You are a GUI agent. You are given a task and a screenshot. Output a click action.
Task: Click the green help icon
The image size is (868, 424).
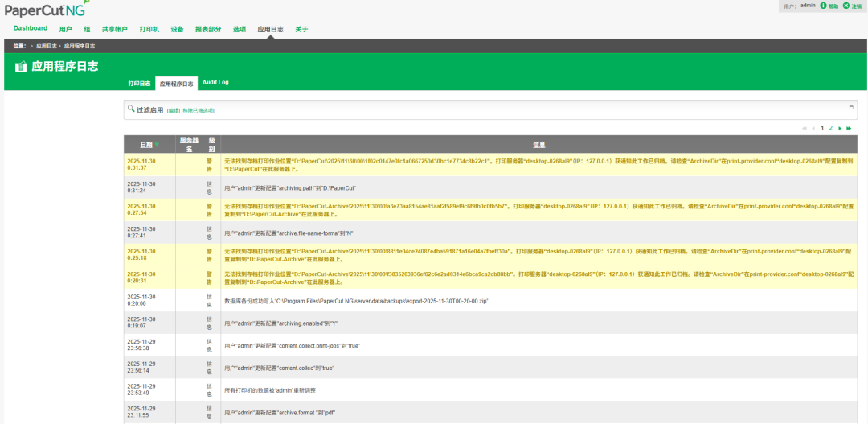tap(823, 6)
